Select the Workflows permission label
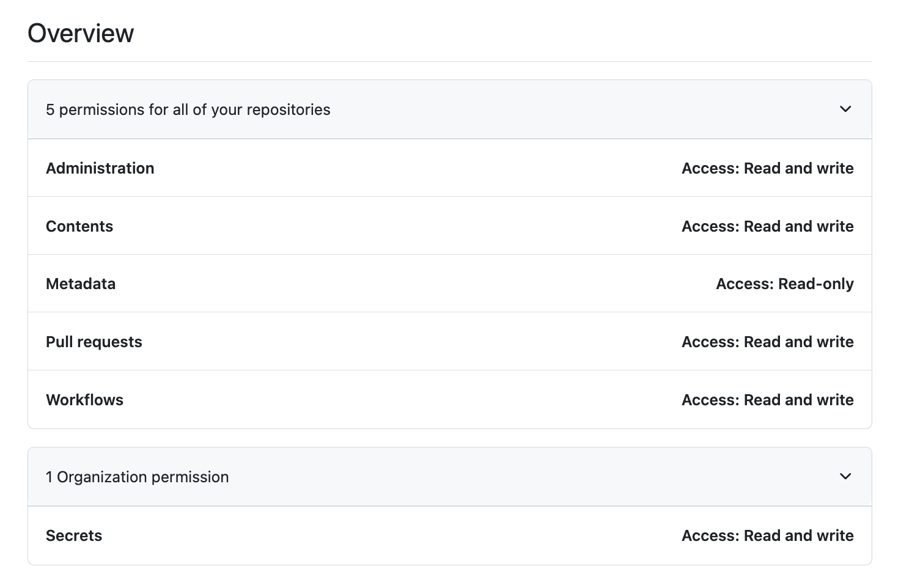The width and height of the screenshot is (901, 588). click(85, 400)
